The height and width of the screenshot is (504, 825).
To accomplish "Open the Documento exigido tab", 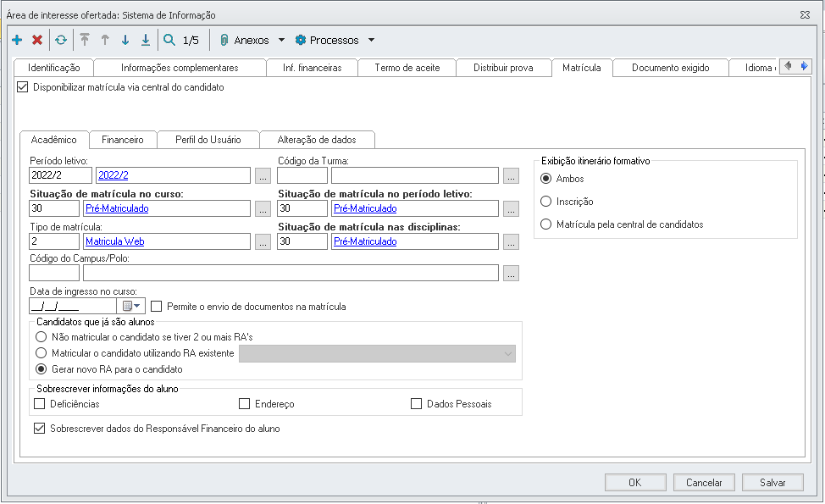I will click(x=670, y=67).
